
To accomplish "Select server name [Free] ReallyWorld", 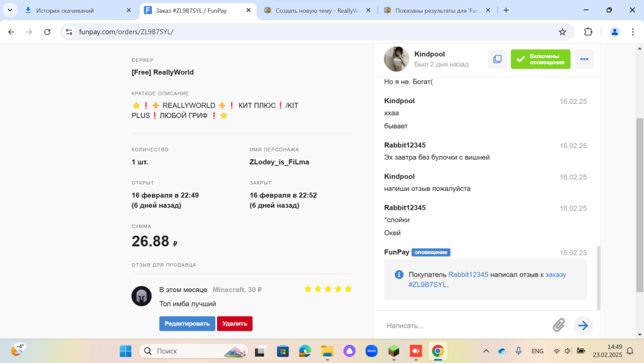I will tap(163, 72).
